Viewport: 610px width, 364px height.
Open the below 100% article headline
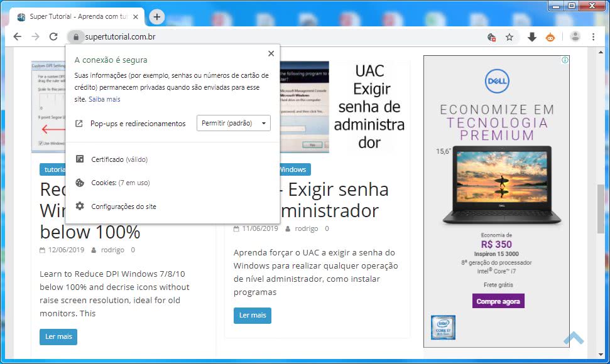coord(90,232)
